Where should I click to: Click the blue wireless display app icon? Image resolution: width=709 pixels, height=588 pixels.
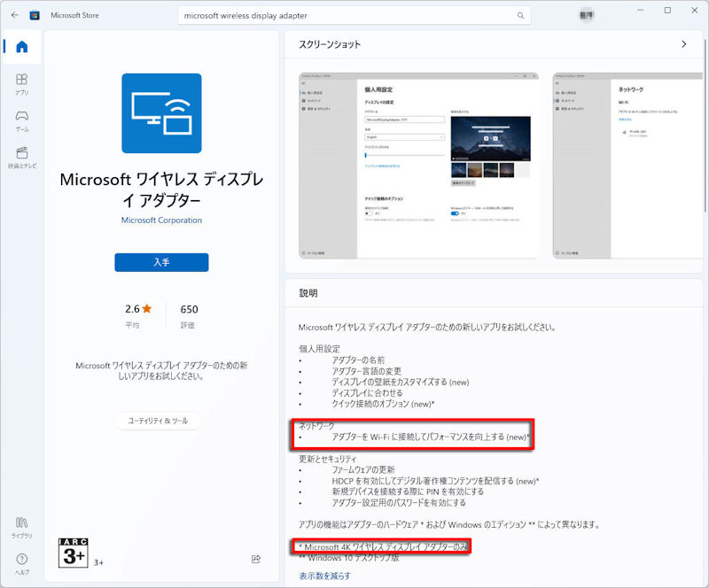point(161,113)
